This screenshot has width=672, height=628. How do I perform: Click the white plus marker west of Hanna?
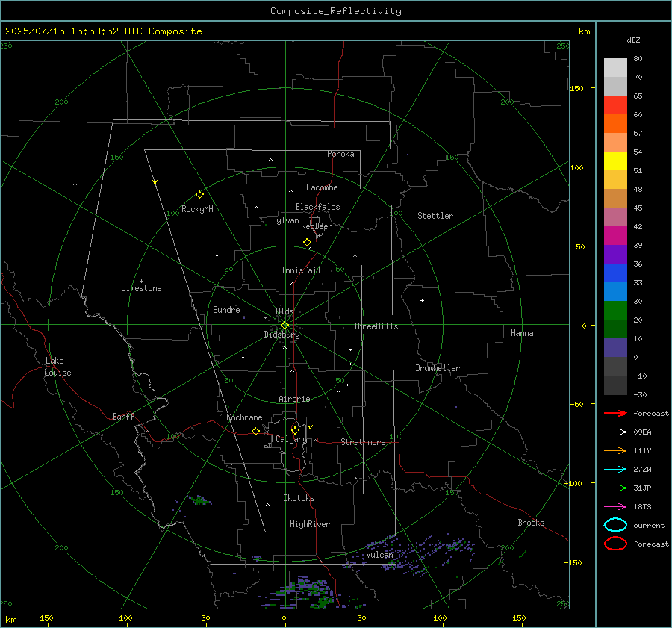(422, 300)
